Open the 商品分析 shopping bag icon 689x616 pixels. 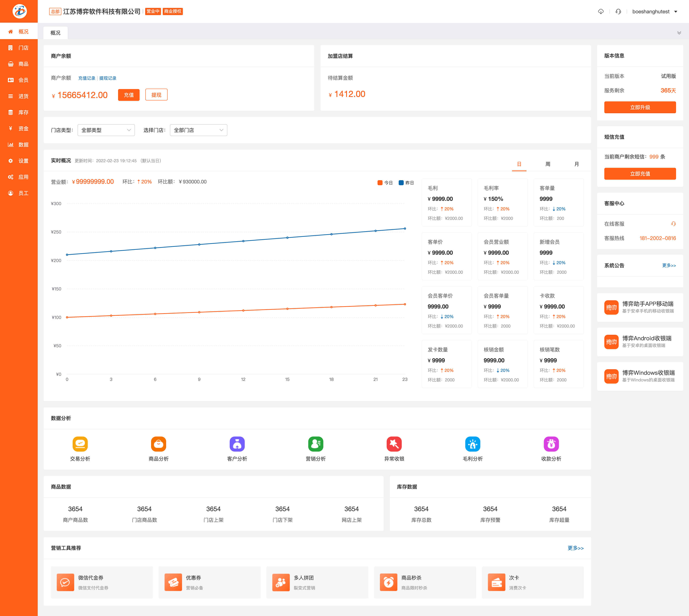coord(158,444)
